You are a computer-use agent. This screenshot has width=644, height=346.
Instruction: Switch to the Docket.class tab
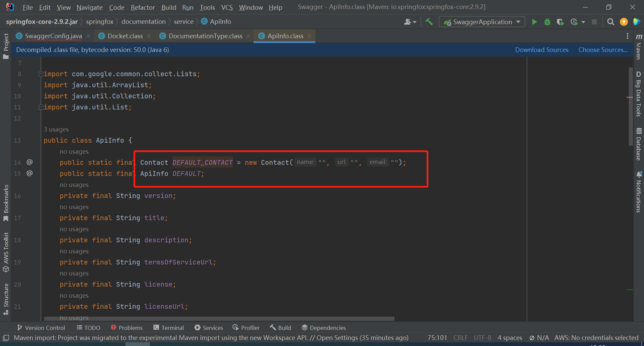pyautogui.click(x=125, y=36)
